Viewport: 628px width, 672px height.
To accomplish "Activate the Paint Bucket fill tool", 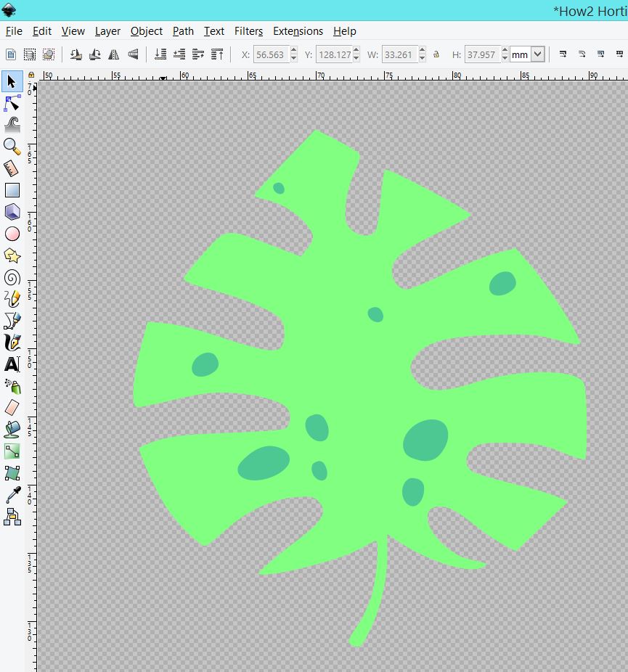I will pos(12,429).
